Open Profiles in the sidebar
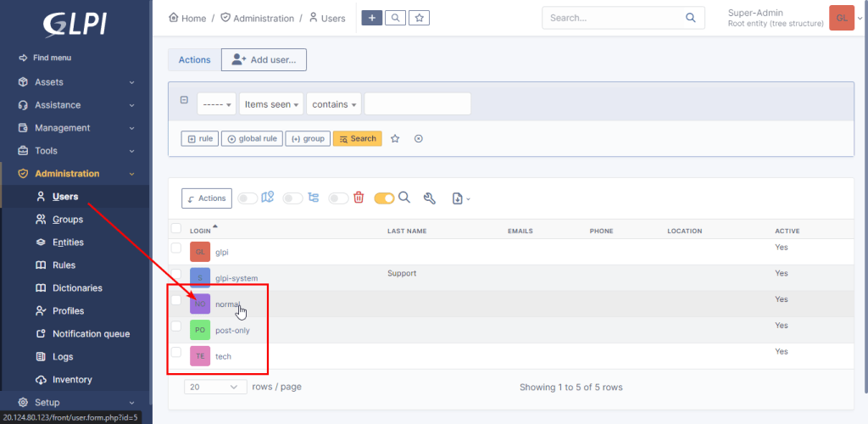The image size is (868, 424). coord(68,311)
